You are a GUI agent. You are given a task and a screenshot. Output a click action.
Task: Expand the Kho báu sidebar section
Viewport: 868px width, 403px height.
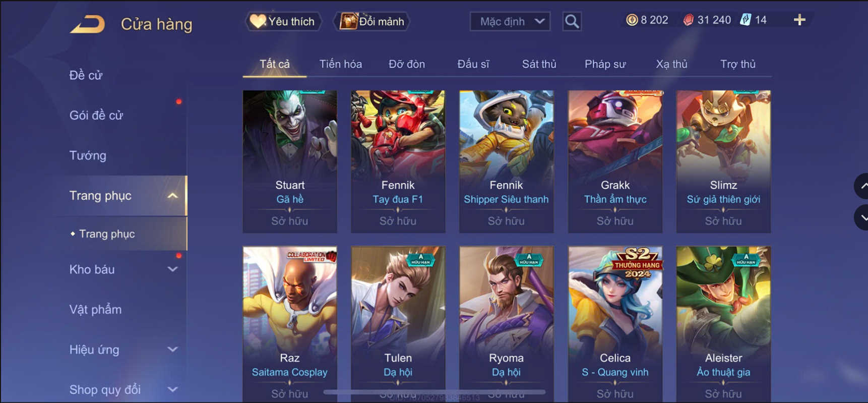(x=172, y=269)
